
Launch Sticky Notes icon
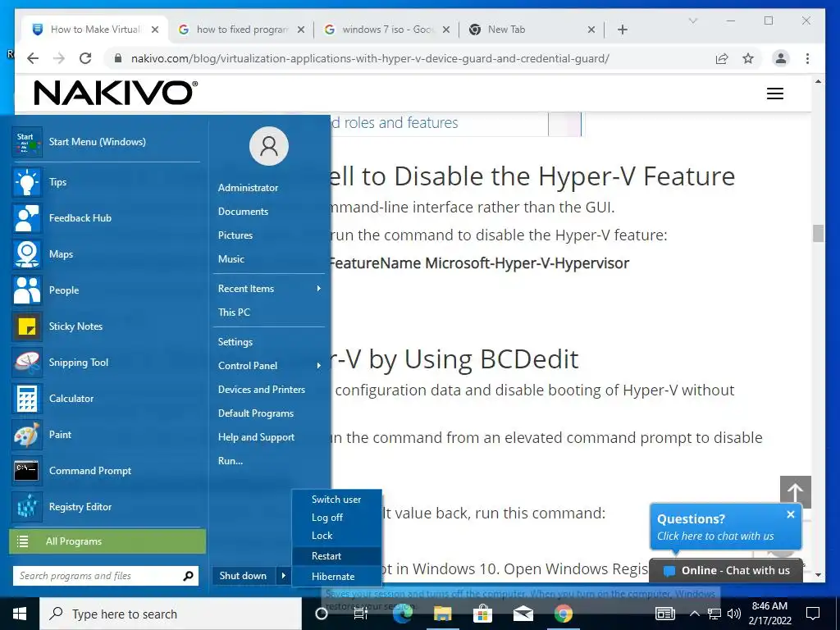[27, 326]
